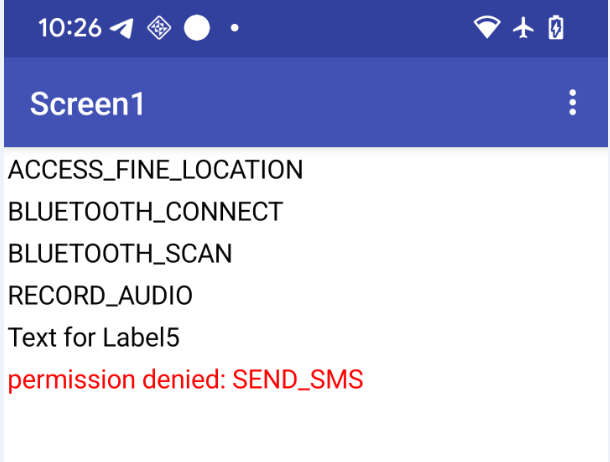Tap the BLUETOOTH_CONNECT label
The height and width of the screenshot is (462, 610).
pos(145,212)
